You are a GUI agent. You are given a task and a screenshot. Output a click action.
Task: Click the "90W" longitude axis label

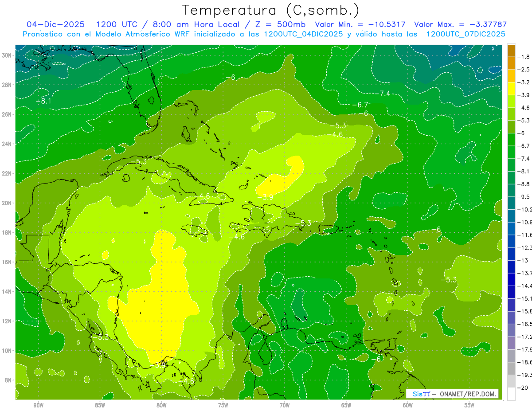tap(38, 405)
